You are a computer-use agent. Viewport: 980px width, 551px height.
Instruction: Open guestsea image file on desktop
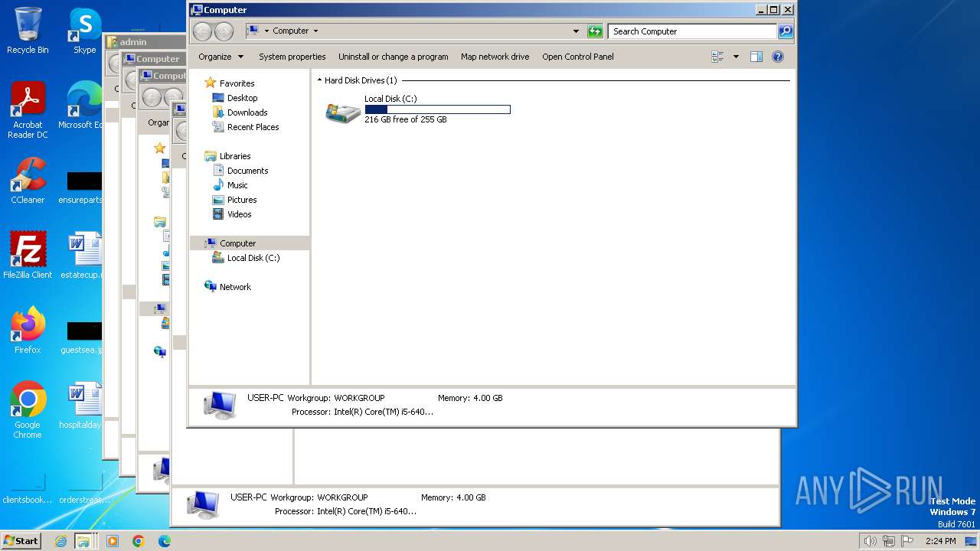(x=83, y=336)
